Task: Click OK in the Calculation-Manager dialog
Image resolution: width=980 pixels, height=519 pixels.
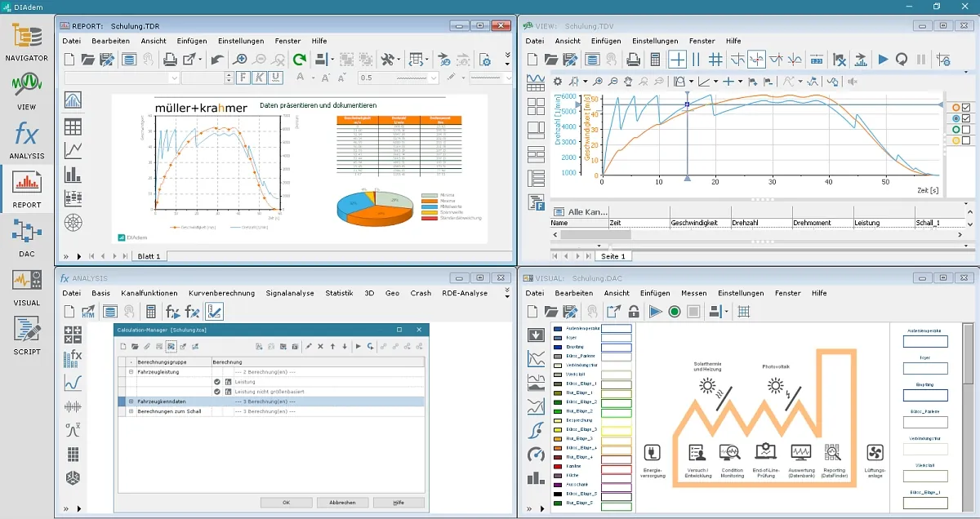Action: (x=286, y=503)
